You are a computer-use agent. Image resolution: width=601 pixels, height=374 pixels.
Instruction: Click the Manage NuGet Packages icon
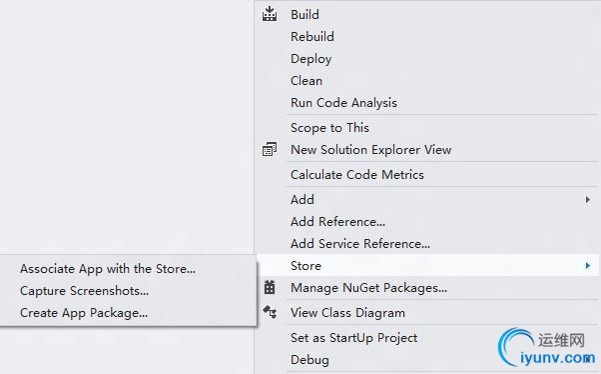tap(269, 287)
